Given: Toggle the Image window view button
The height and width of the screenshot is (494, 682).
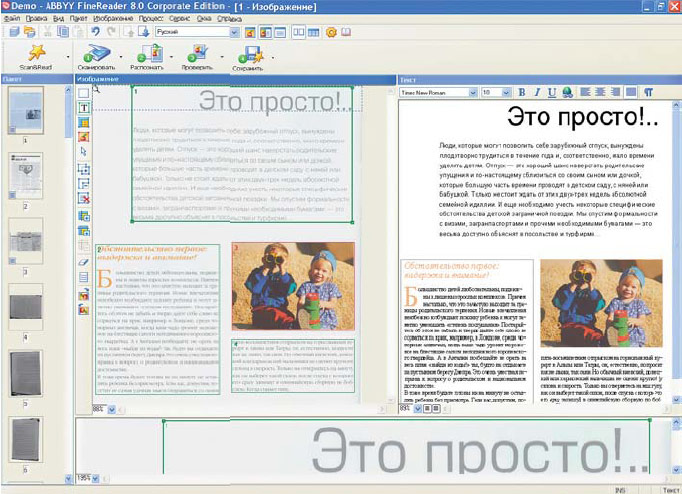Looking at the screenshot, I should pos(250,32).
